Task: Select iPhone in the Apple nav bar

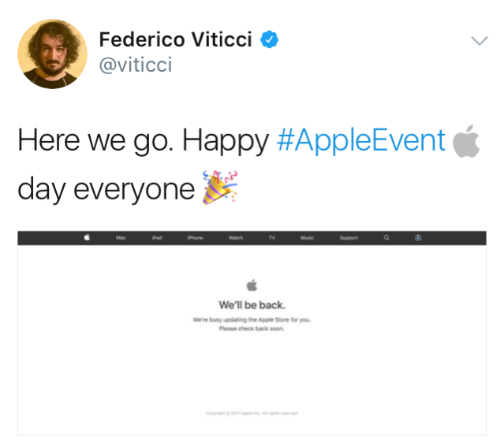Action: click(x=195, y=238)
